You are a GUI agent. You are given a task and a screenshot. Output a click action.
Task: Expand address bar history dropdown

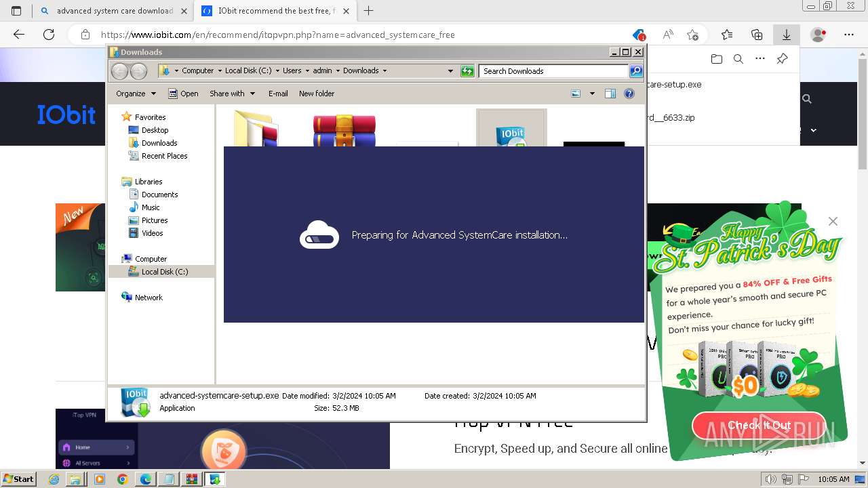[x=450, y=70]
